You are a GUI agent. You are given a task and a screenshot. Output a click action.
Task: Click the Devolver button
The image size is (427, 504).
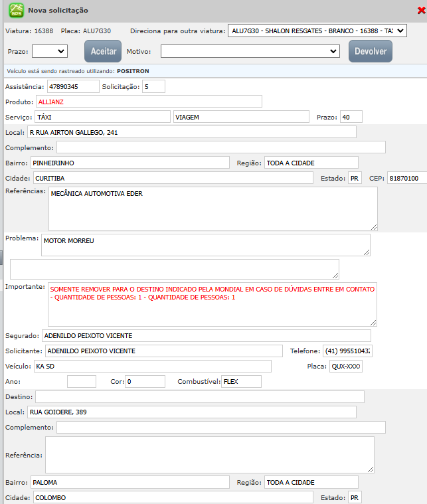pos(371,51)
